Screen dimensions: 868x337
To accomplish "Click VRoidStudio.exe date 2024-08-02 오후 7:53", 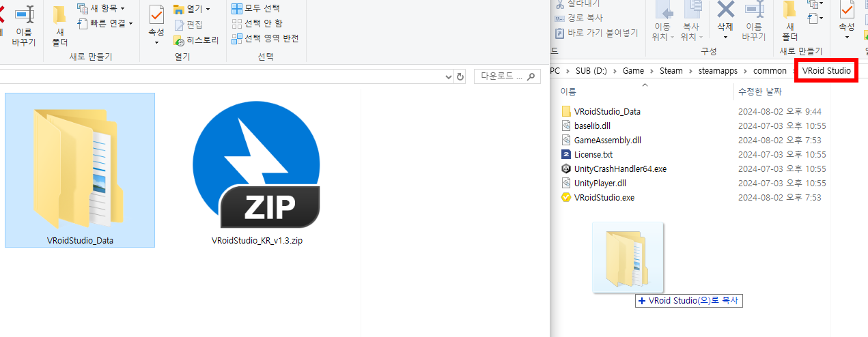I will [x=779, y=197].
